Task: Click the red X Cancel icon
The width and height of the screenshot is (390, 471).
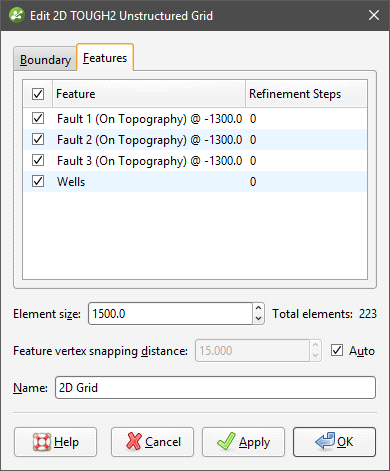Action: pyautogui.click(x=134, y=442)
